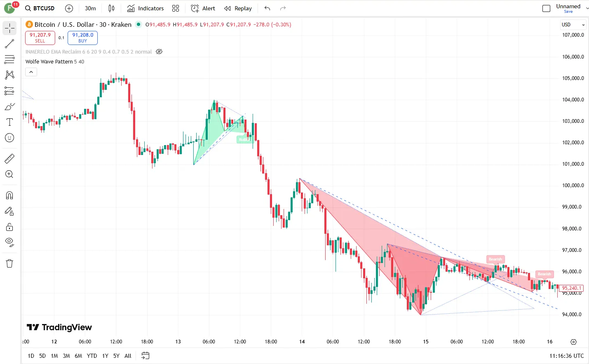Select the text annotation tool
This screenshot has width=589, height=364.
click(x=9, y=122)
